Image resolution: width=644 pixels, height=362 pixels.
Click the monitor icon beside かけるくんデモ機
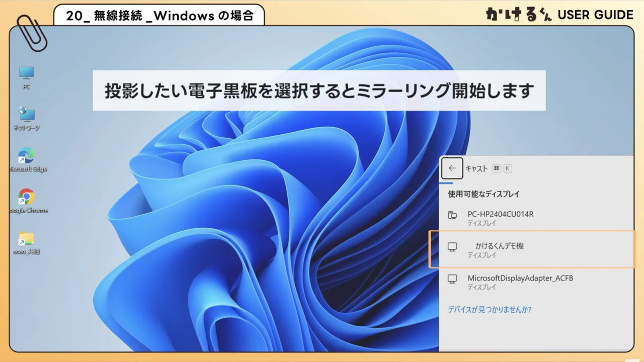click(x=452, y=247)
